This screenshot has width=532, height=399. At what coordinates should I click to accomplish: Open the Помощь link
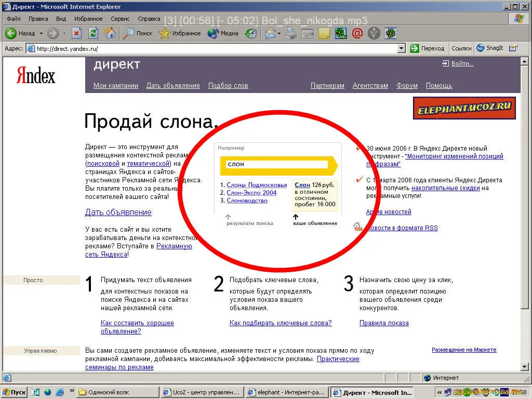tap(439, 86)
